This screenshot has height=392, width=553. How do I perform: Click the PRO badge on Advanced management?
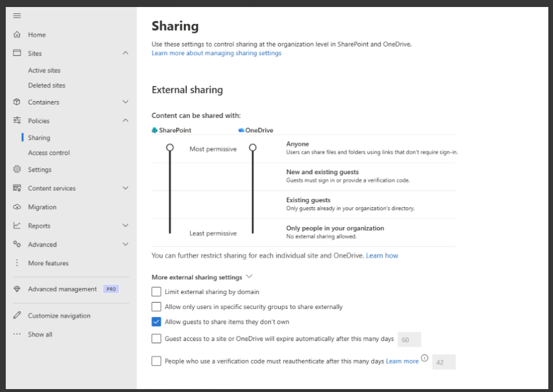tap(111, 289)
